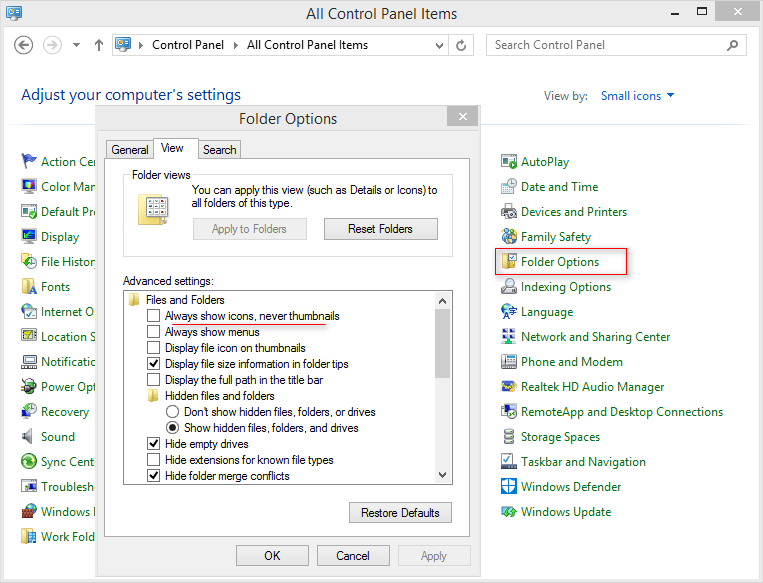Image resolution: width=763 pixels, height=583 pixels.
Task: Uncheck Hide folder merge conflicts
Action: pos(153,475)
